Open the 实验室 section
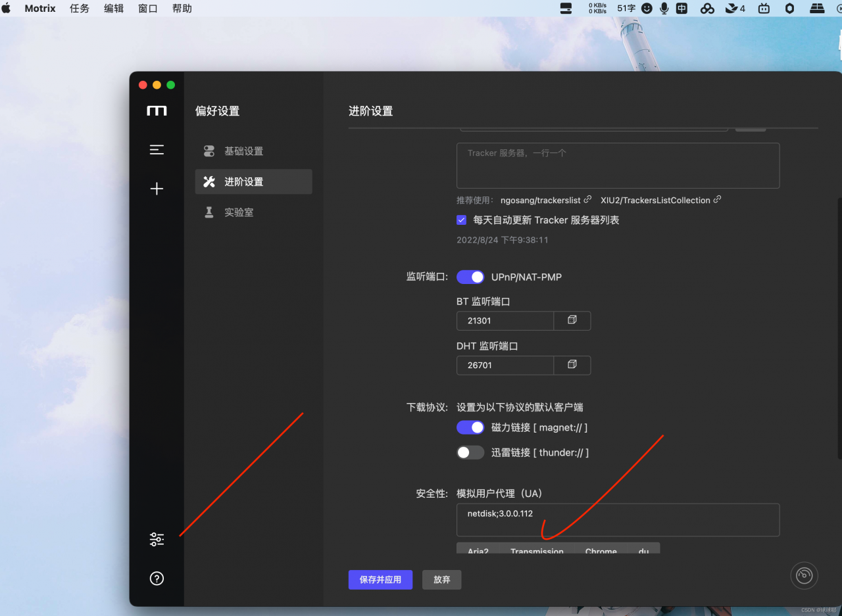This screenshot has height=616, width=842. click(254, 212)
